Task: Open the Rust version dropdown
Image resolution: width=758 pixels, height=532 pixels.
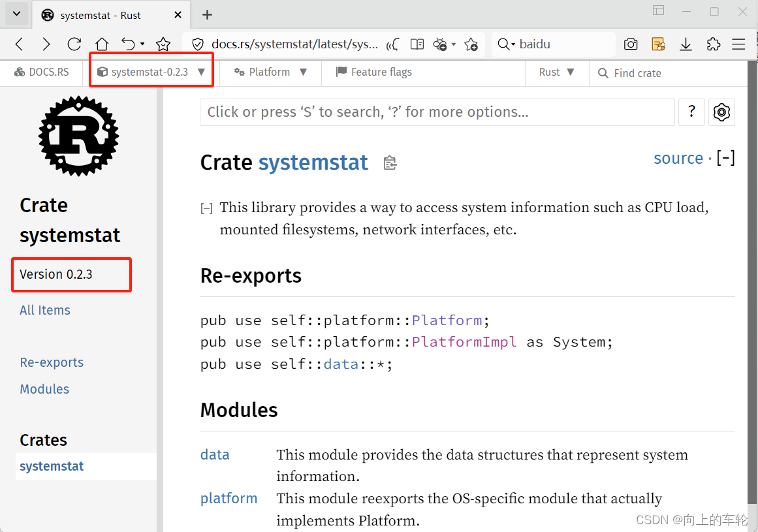Action: pyautogui.click(x=557, y=72)
